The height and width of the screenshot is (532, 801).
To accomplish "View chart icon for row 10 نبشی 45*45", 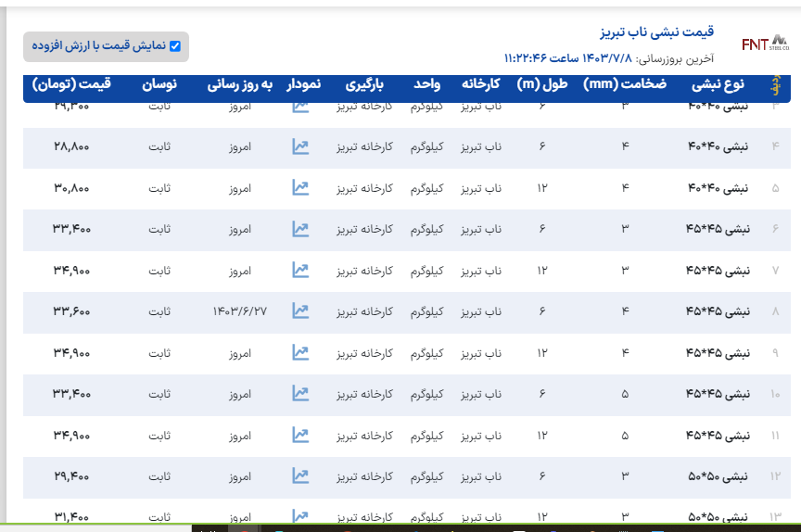I will tap(300, 394).
